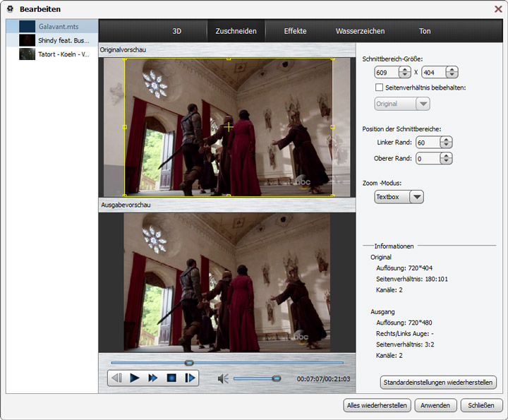Click the previous frame playback button
The image size is (508, 420).
point(116,378)
